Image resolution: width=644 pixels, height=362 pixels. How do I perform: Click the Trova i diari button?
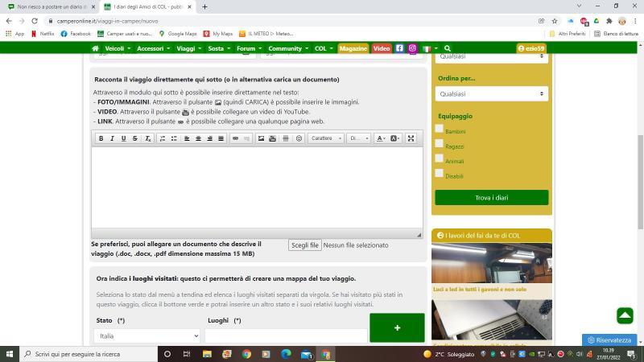(x=491, y=197)
